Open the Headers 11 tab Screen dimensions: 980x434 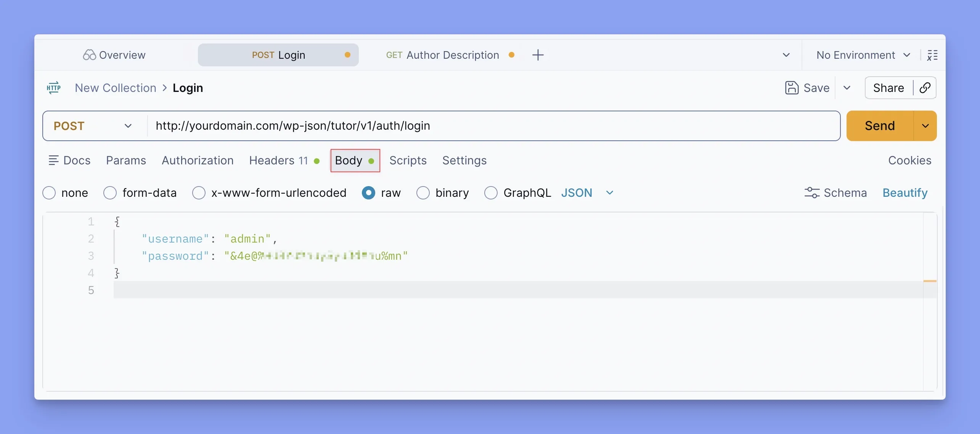pos(284,160)
